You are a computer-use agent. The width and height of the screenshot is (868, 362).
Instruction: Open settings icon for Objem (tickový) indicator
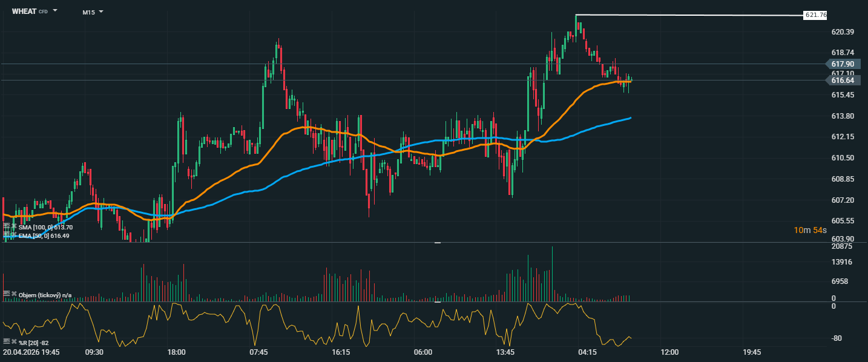pos(7,294)
